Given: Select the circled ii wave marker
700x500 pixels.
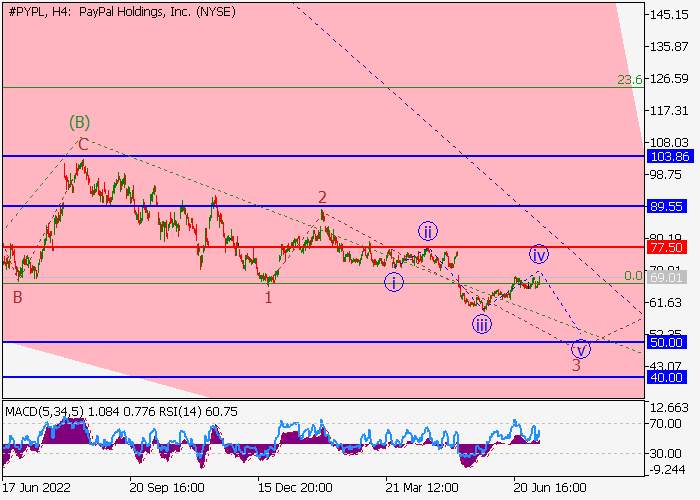Looking at the screenshot, I should point(428,231).
